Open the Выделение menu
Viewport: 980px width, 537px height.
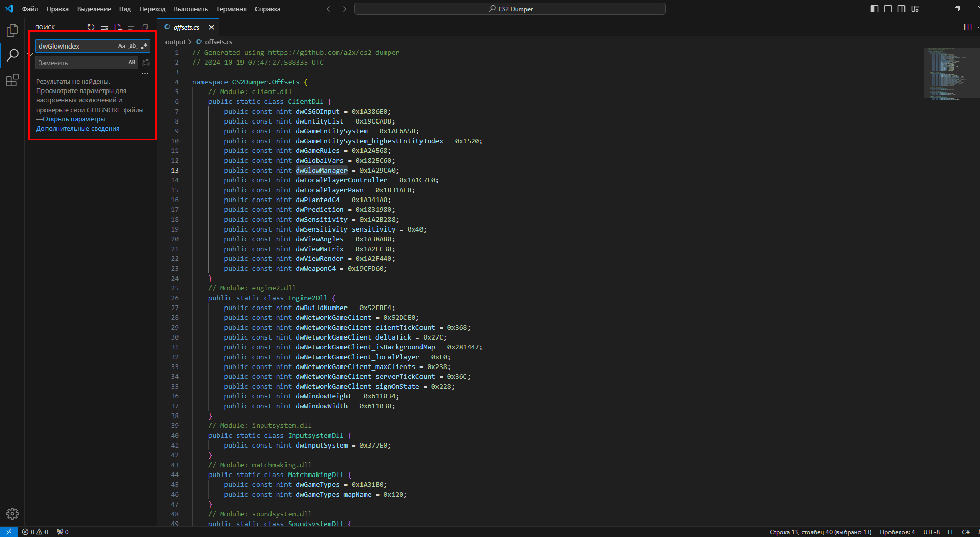click(x=94, y=9)
